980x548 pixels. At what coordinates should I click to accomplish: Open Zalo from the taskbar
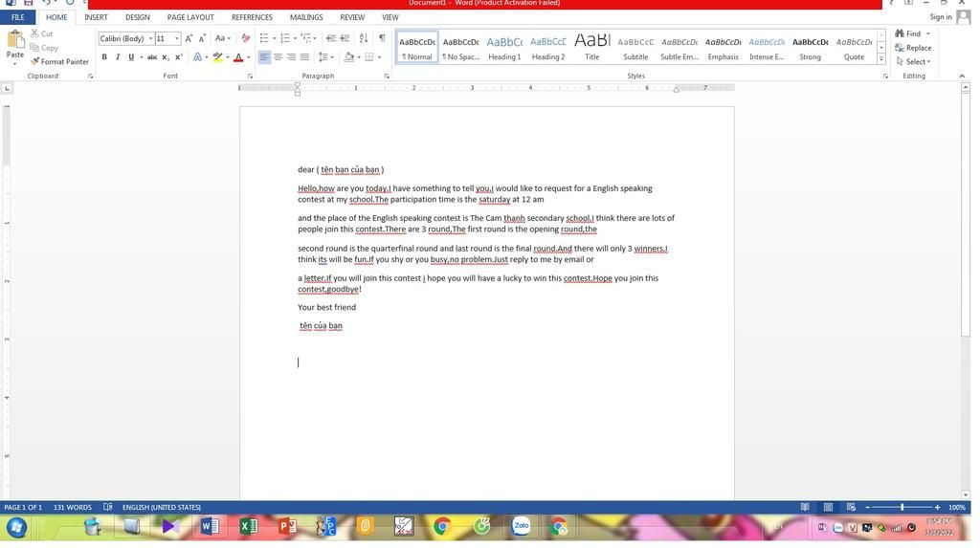coord(521,527)
